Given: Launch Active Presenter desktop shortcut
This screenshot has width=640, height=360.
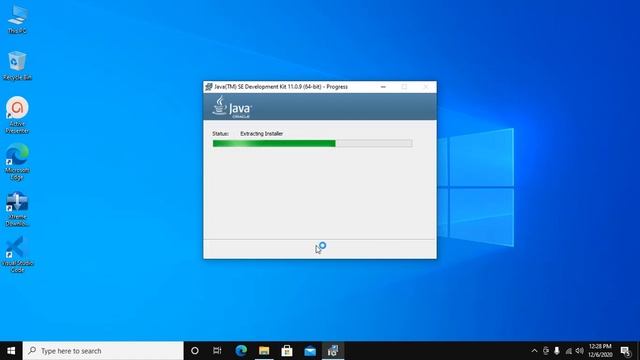Looking at the screenshot, I should tap(17, 114).
